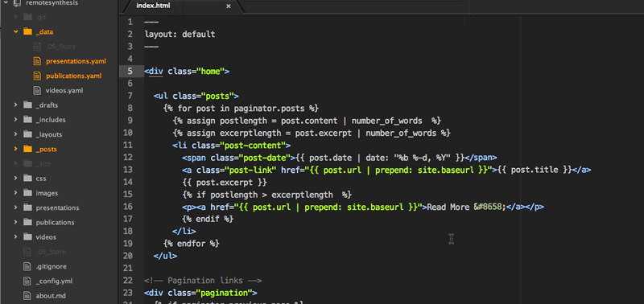Expand the _layouts folder arrow

coord(15,134)
